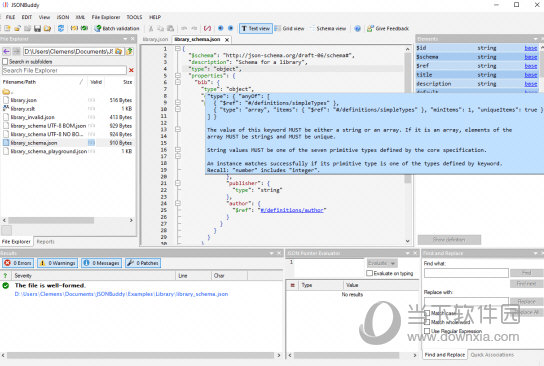544x366 pixels.
Task: Switch to Grid view
Action: point(290,28)
